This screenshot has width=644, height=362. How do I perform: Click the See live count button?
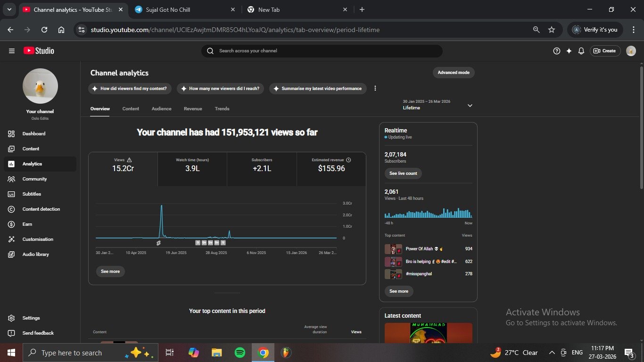(403, 173)
